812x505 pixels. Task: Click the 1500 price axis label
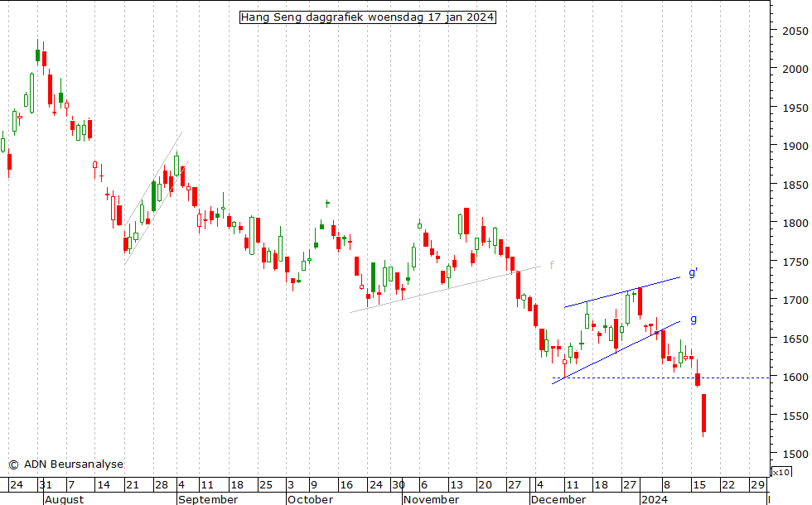pyautogui.click(x=795, y=454)
